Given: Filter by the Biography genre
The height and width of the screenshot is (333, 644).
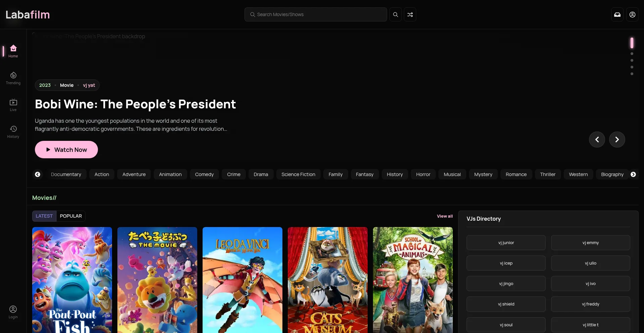Looking at the screenshot, I should point(612,174).
